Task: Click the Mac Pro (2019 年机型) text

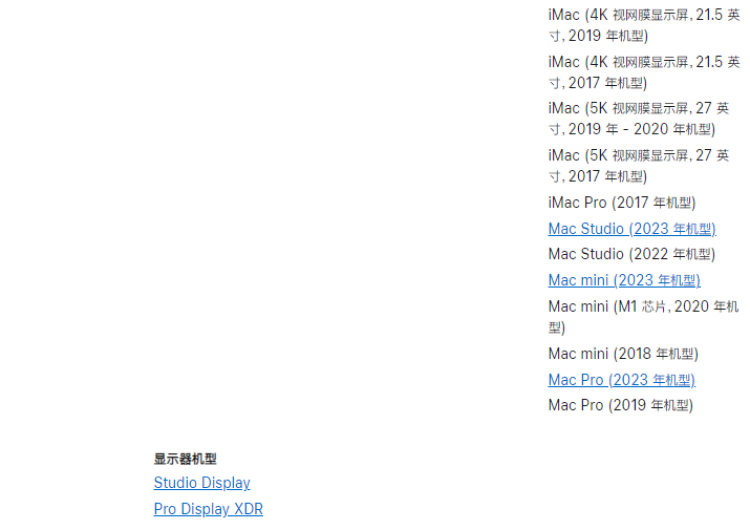Action: pos(620,405)
